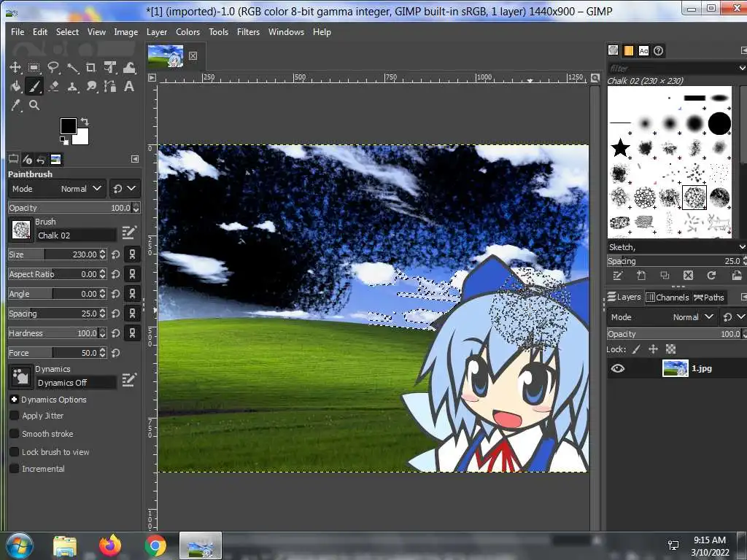Viewport: 747px width, 560px height.
Task: Enable Lock brush to view checkbox
Action: pos(15,452)
